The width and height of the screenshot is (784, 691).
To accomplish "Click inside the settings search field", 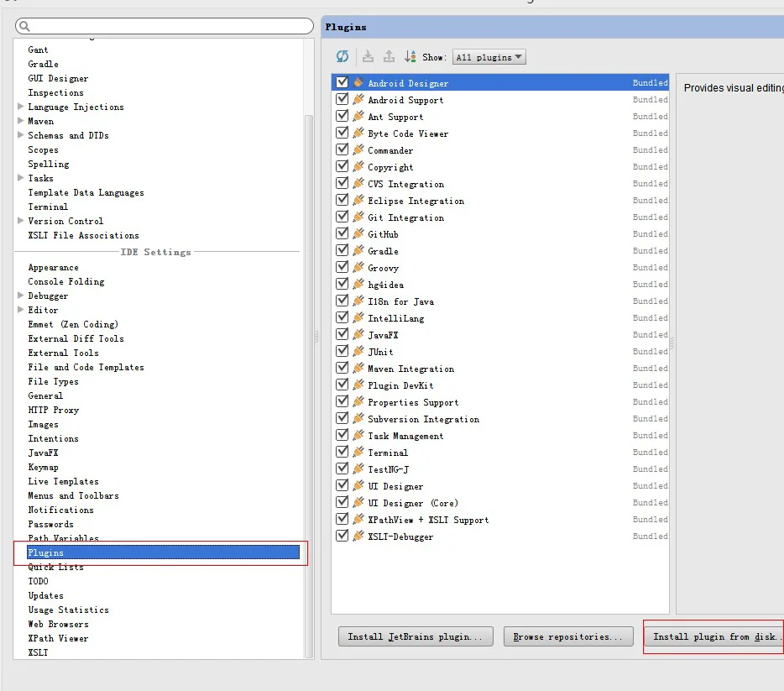I will (165, 26).
